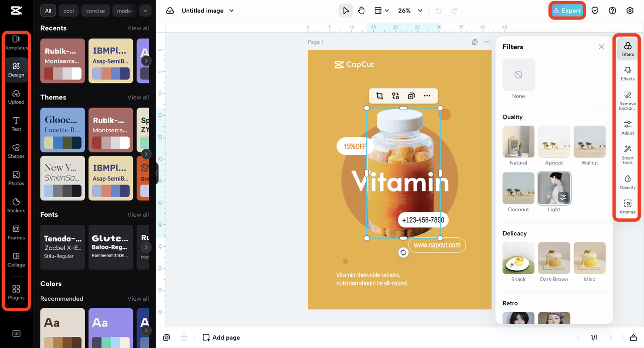Select the cool style tag
Screen dimensions: 644x348
pyautogui.click(x=68, y=11)
